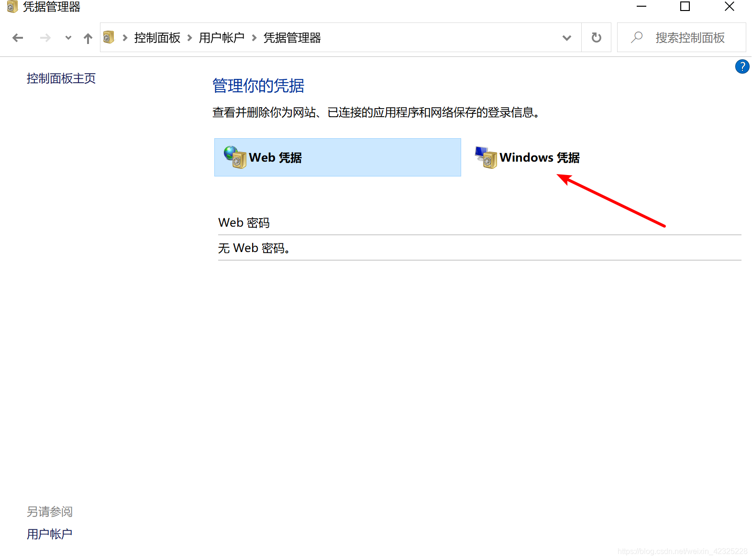Image resolution: width=752 pixels, height=560 pixels.
Task: Open 控制面板 breadcrumb
Action: click(157, 38)
